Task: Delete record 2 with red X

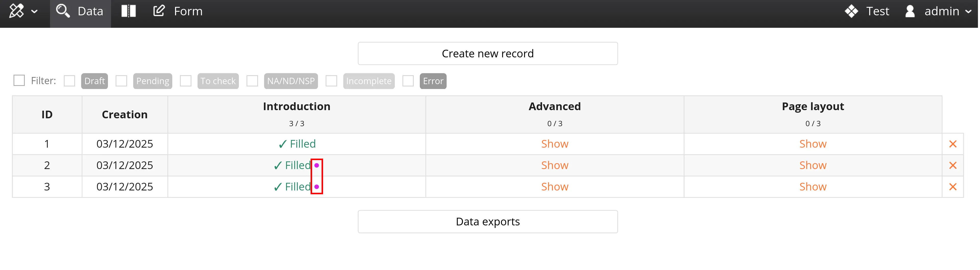Action: (x=952, y=165)
